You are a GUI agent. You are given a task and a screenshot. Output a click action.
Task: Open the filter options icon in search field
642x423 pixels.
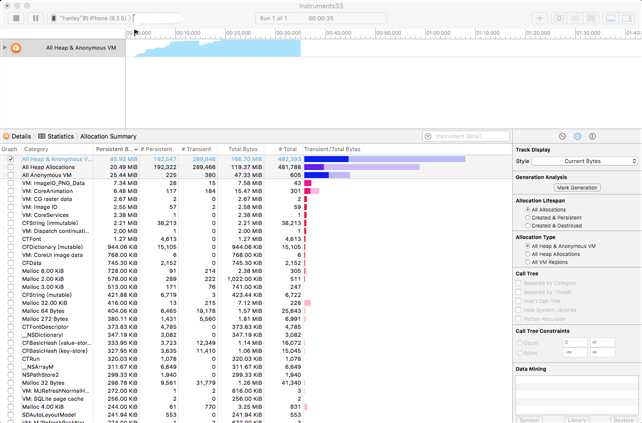(428, 136)
